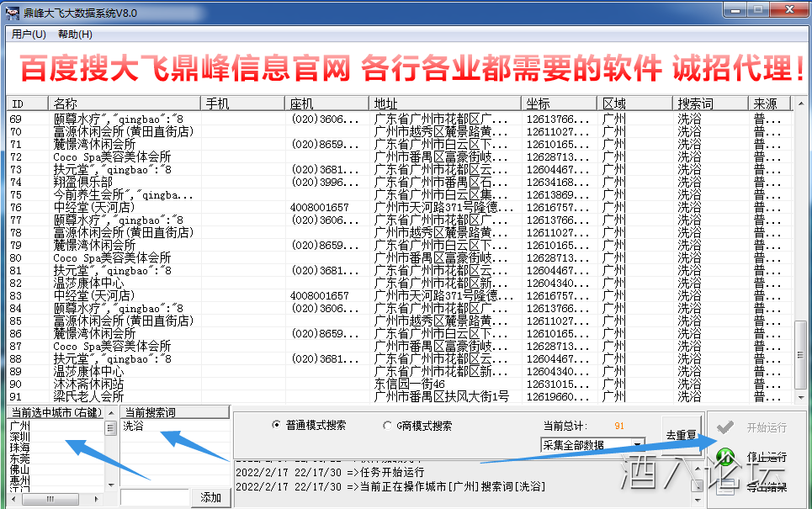Image resolution: width=812 pixels, height=509 pixels.
Task: Click the 地址 column header
Action: coord(444,103)
